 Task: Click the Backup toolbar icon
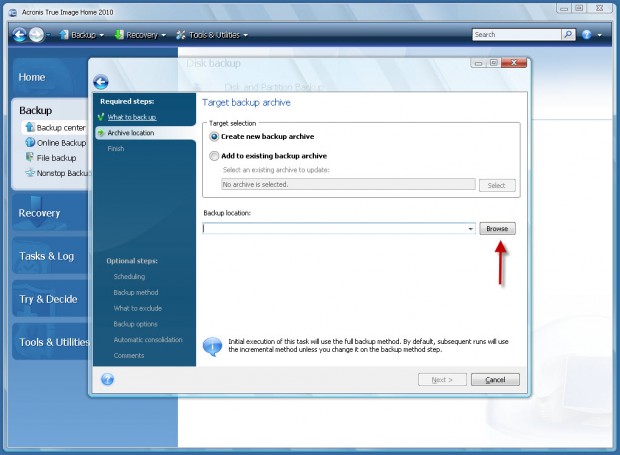[64, 35]
